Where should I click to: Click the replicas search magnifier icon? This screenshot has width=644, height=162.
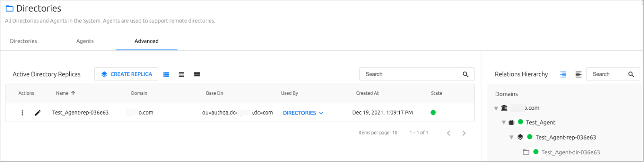point(465,74)
